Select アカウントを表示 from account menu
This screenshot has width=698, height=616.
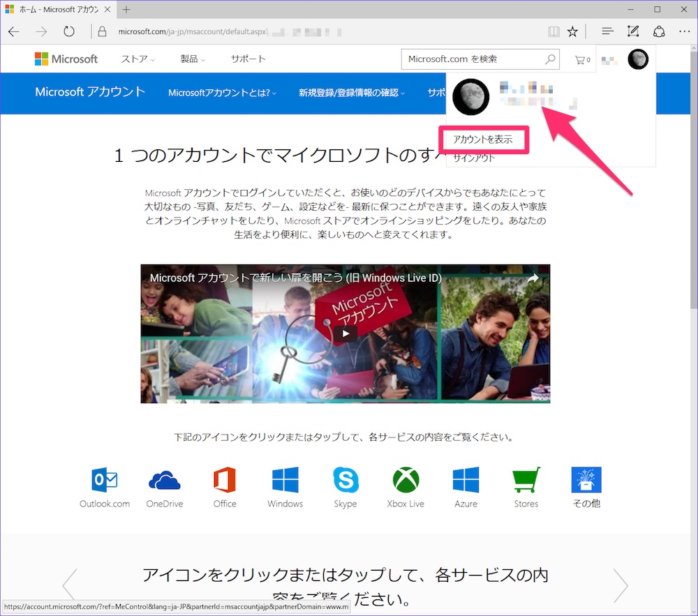pyautogui.click(x=483, y=140)
